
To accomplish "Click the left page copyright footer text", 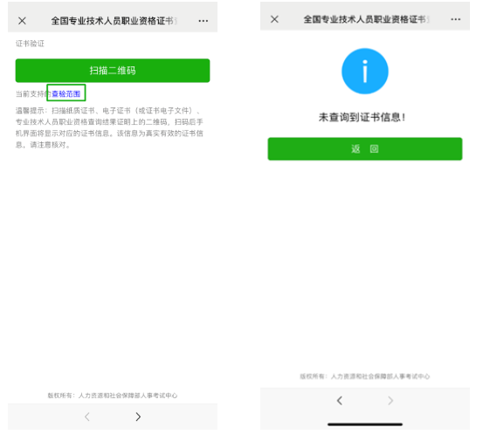I will pos(113,396).
